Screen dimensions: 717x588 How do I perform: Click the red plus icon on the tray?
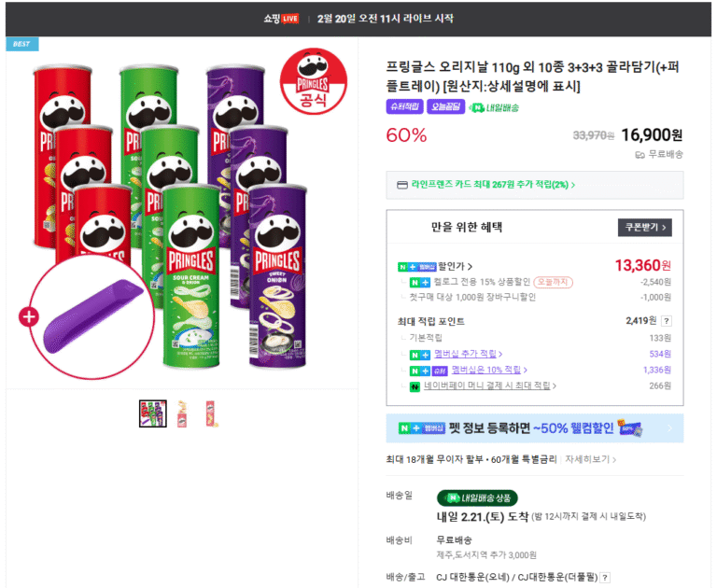click(29, 316)
